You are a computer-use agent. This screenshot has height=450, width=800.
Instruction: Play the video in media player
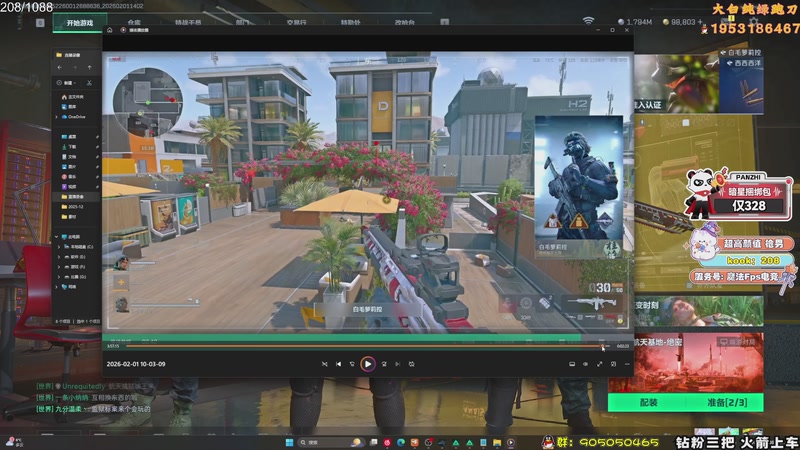[367, 364]
